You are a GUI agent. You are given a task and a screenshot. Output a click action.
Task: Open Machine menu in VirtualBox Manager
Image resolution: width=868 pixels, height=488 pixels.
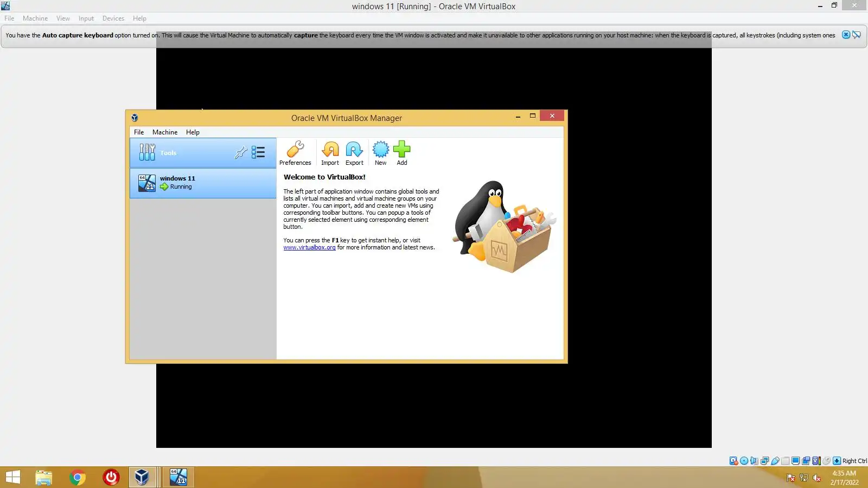[x=165, y=132]
